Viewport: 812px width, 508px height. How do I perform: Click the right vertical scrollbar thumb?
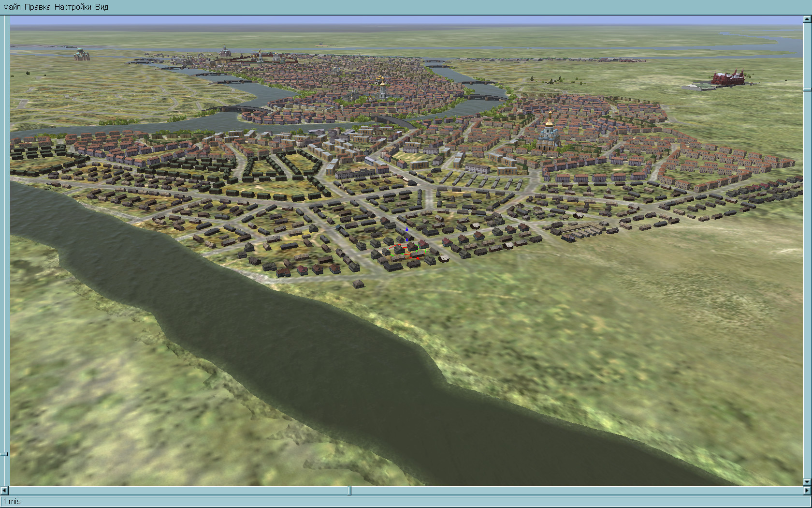(x=807, y=90)
